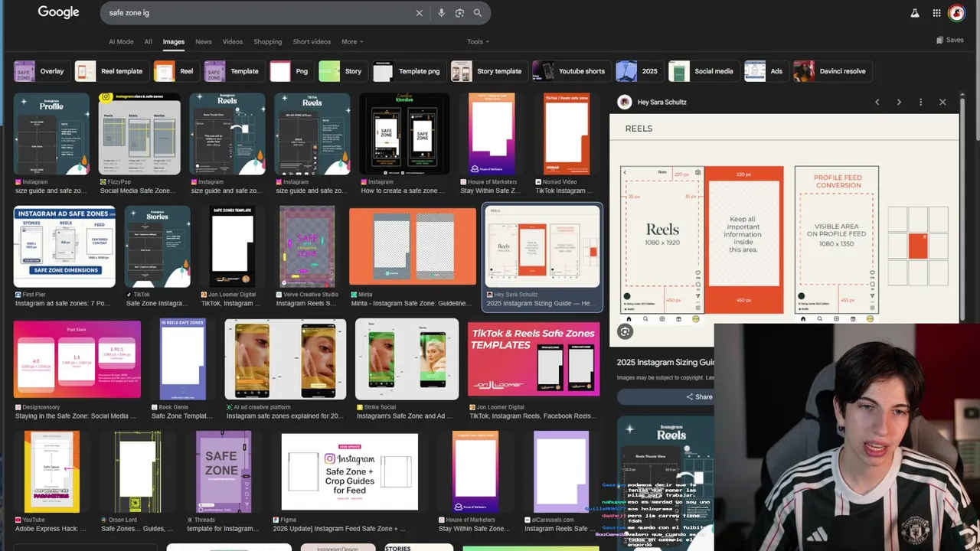Filter by Png chip
This screenshot has width=980, height=551.
tap(291, 71)
